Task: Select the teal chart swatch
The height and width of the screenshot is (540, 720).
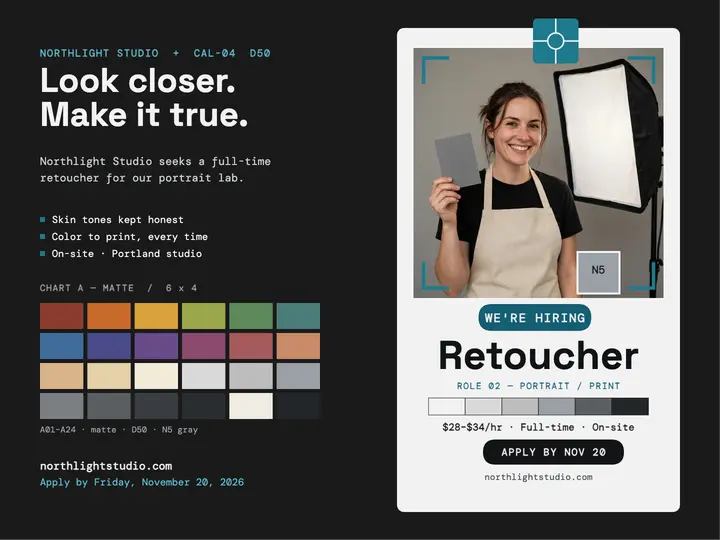Action: point(298,316)
